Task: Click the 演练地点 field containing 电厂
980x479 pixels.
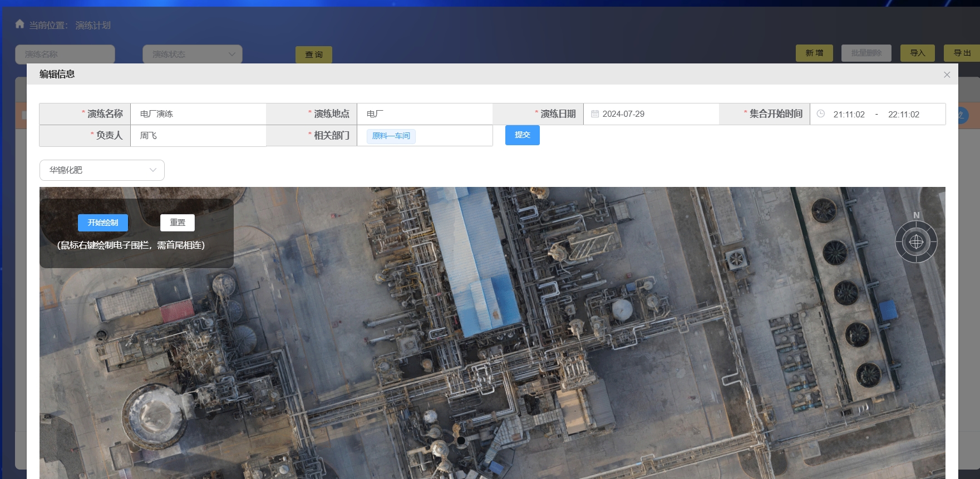Action: pos(424,114)
